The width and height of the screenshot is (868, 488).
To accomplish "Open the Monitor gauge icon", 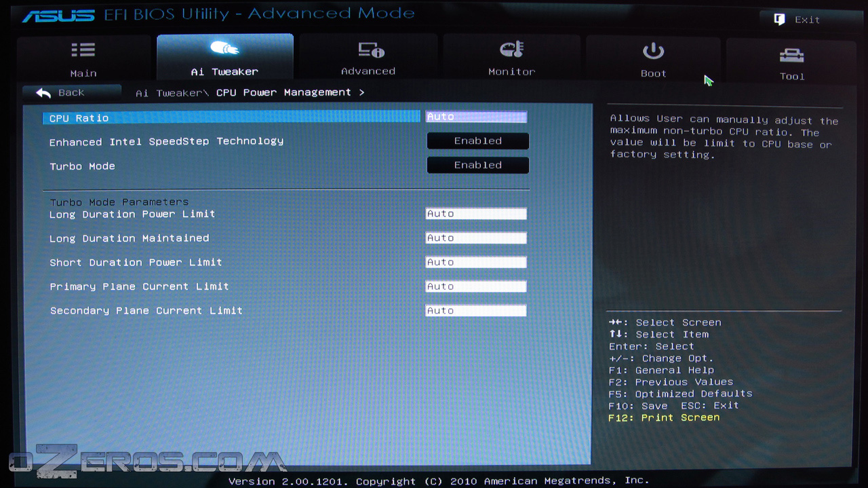I will pyautogui.click(x=511, y=50).
